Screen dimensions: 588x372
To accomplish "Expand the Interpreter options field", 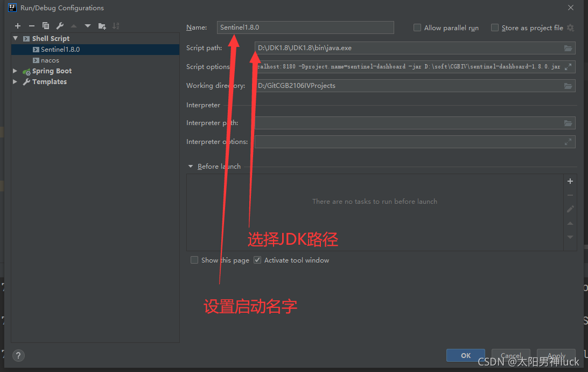I will tap(568, 142).
